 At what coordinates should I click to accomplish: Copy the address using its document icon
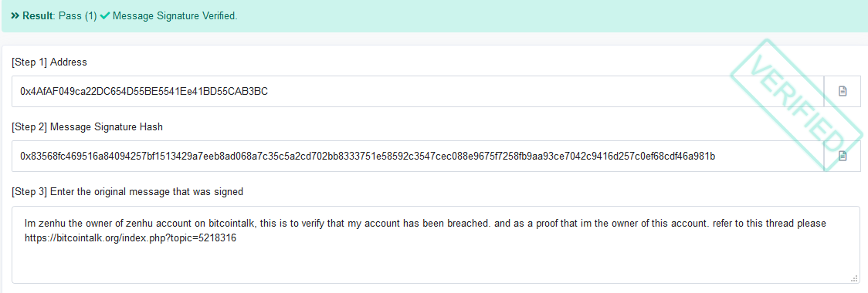tap(842, 91)
